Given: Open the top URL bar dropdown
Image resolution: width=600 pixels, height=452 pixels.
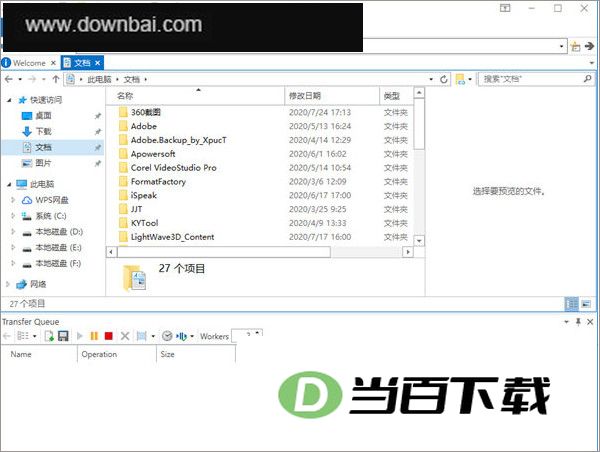Looking at the screenshot, I should 561,46.
